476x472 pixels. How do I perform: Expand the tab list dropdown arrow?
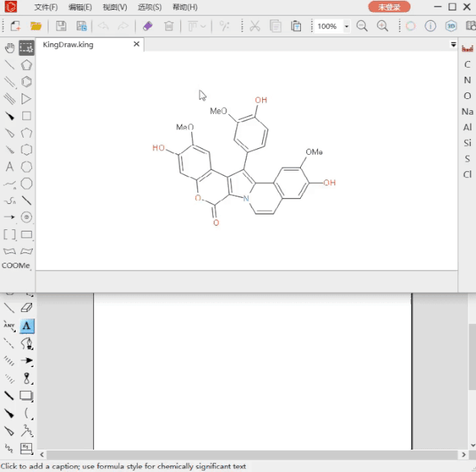453,45
